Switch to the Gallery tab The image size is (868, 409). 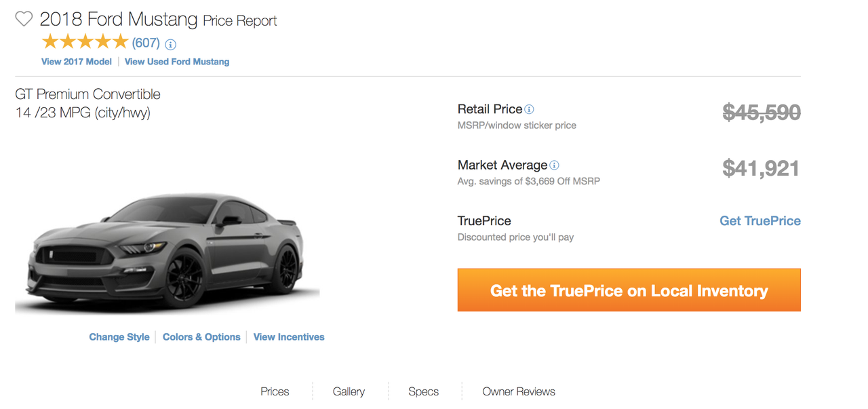(x=349, y=391)
